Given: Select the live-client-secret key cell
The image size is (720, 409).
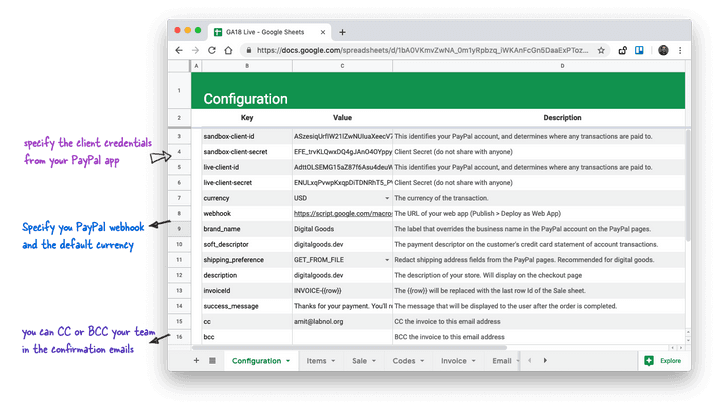Looking at the screenshot, I should [x=247, y=183].
